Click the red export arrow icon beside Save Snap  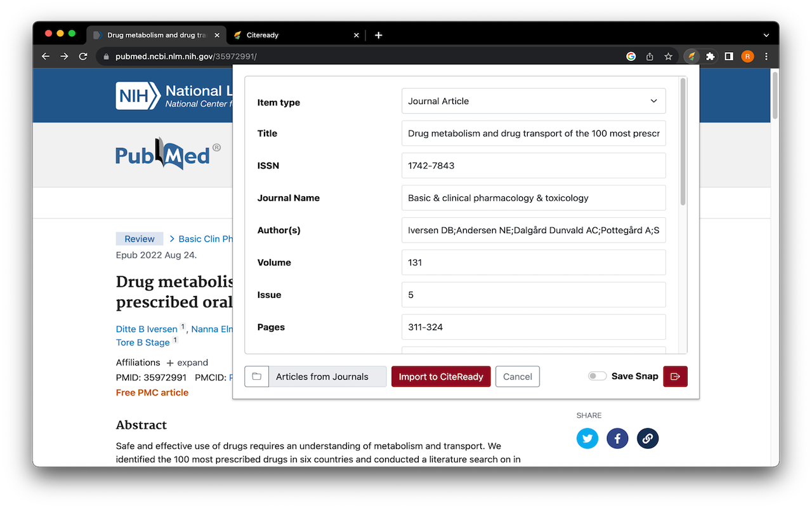[x=675, y=376]
